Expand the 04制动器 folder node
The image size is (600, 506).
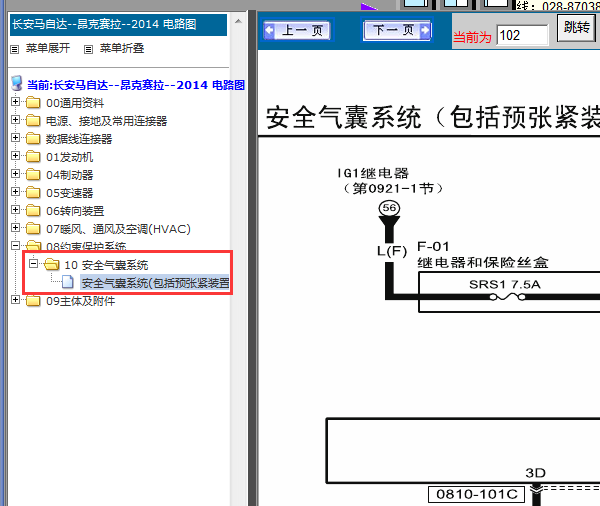coord(15,174)
